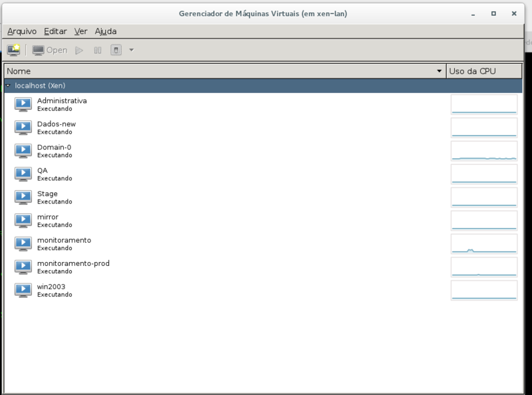
Task: Click the Uso da CPU column header
Action: (x=484, y=71)
